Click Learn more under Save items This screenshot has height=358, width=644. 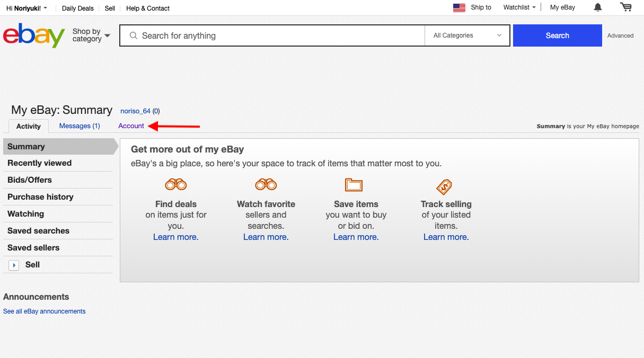356,237
